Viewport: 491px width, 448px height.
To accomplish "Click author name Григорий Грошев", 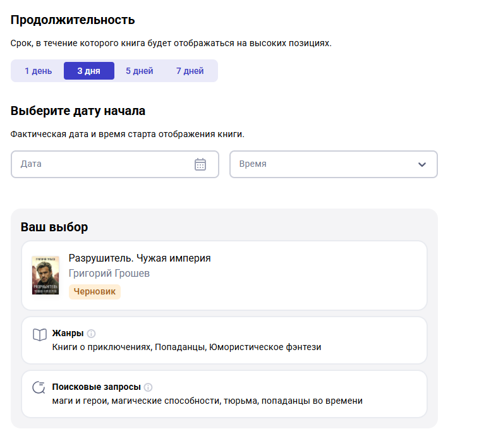I will [x=109, y=274].
